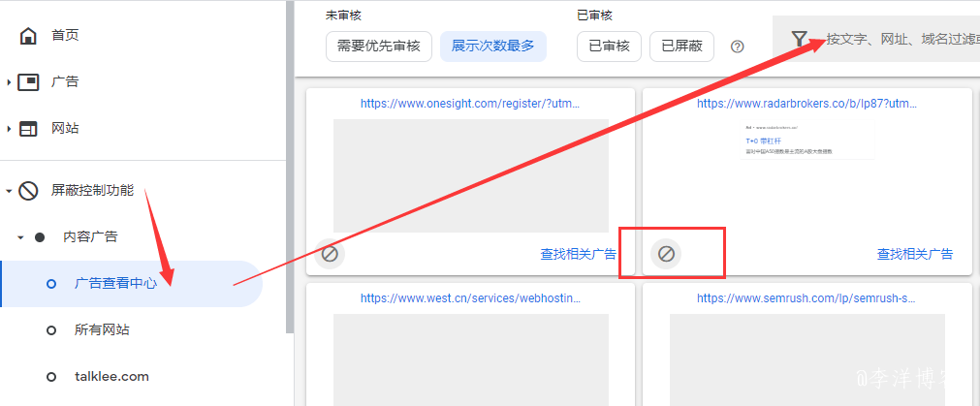Block the onesight.com ad with circle-slash icon

pos(330,254)
